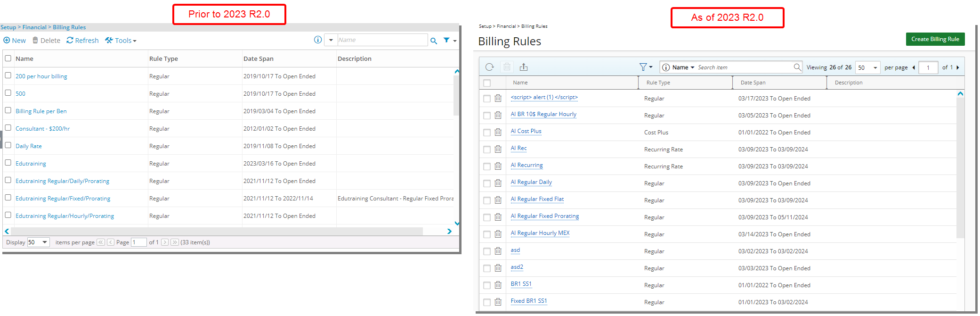
Task: Tick the select-all checkbox in the old view header
Action: 8,58
